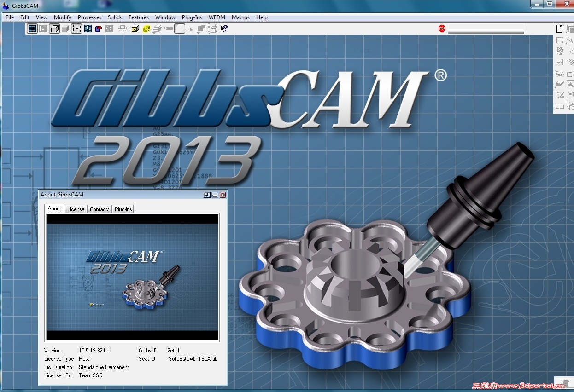Image resolution: width=574 pixels, height=392 pixels.
Task: Open the Window menu
Action: tap(165, 17)
